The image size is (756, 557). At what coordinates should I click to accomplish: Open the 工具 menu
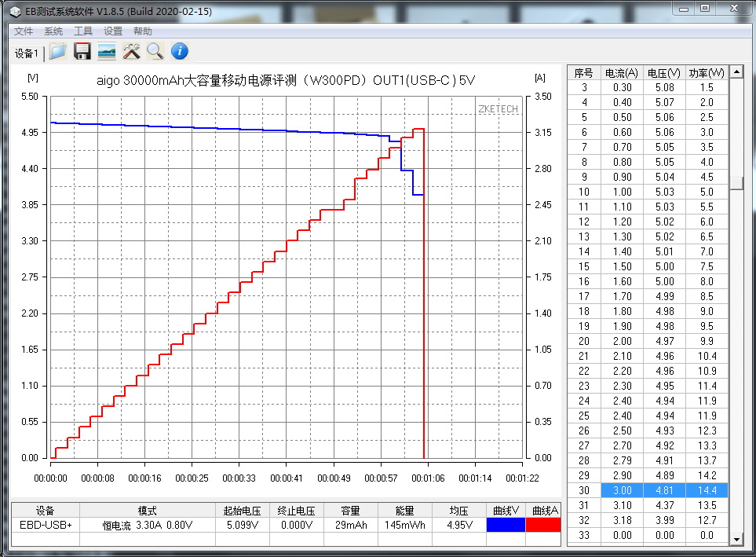[83, 31]
